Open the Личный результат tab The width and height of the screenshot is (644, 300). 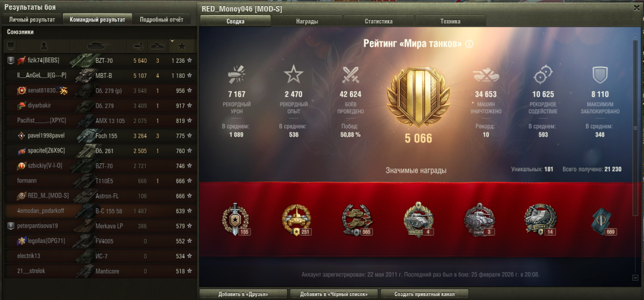click(x=32, y=19)
